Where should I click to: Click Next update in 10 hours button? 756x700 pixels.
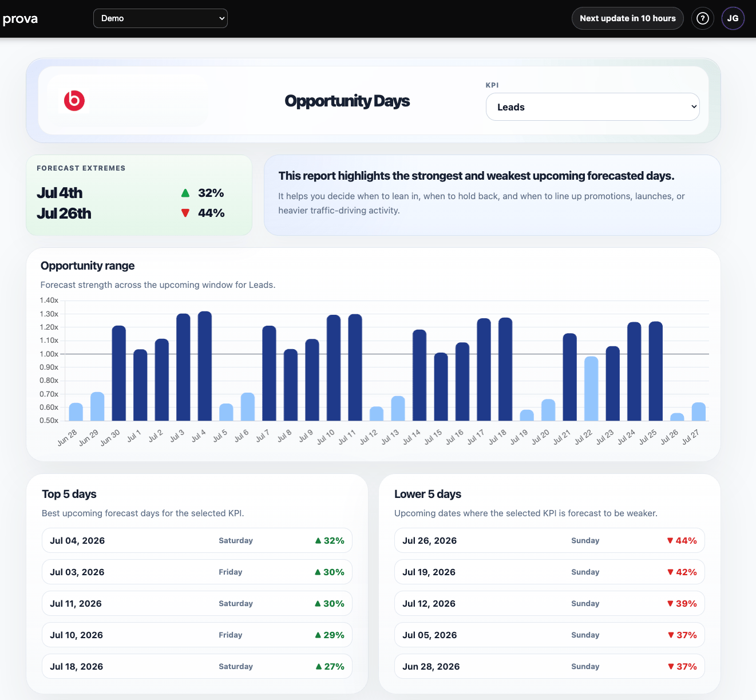tap(628, 18)
